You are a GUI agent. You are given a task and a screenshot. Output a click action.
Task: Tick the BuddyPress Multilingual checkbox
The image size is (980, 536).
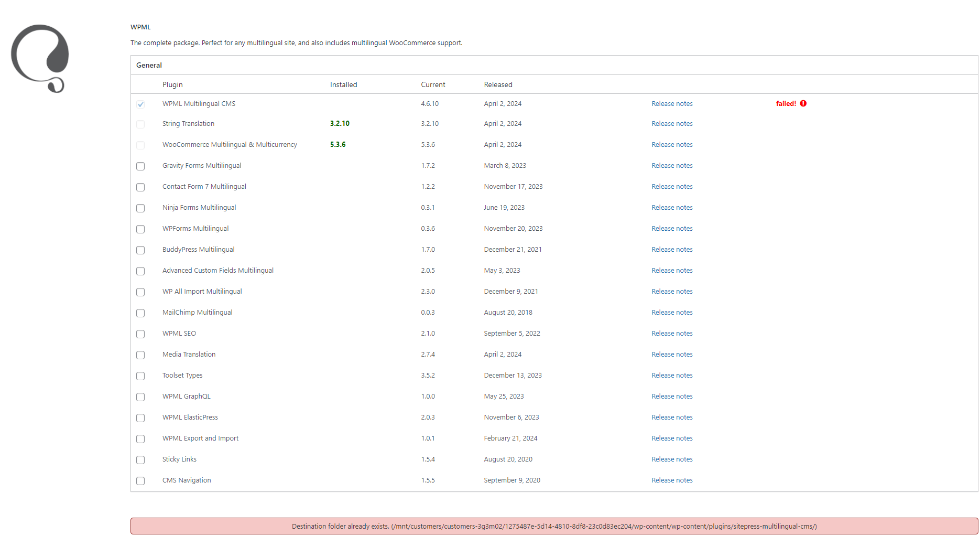coord(140,250)
